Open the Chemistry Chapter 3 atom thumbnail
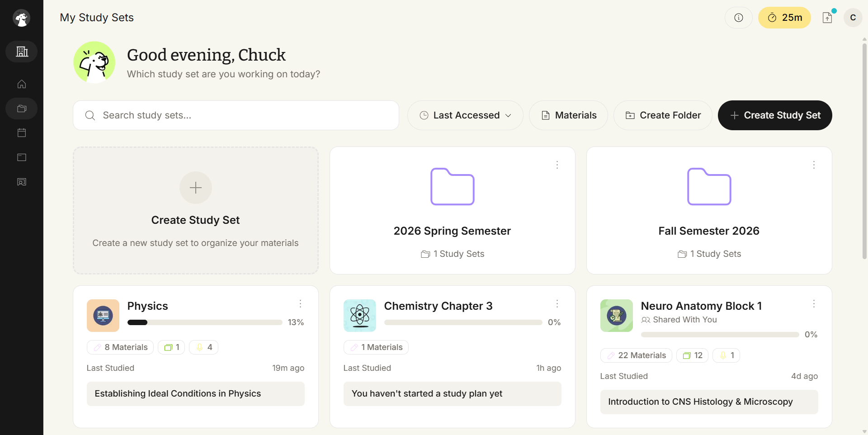The height and width of the screenshot is (435, 868). [360, 316]
